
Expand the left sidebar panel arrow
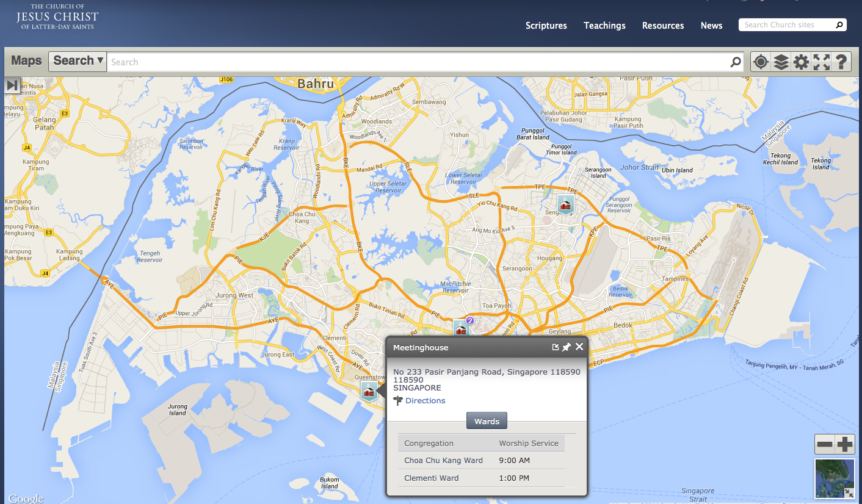(x=12, y=85)
